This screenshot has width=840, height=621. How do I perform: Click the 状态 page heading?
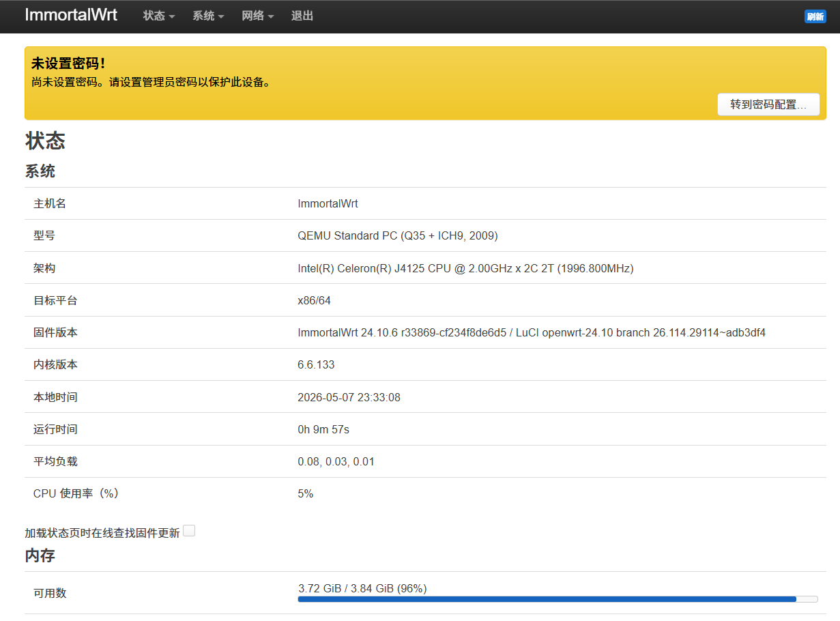[x=45, y=141]
